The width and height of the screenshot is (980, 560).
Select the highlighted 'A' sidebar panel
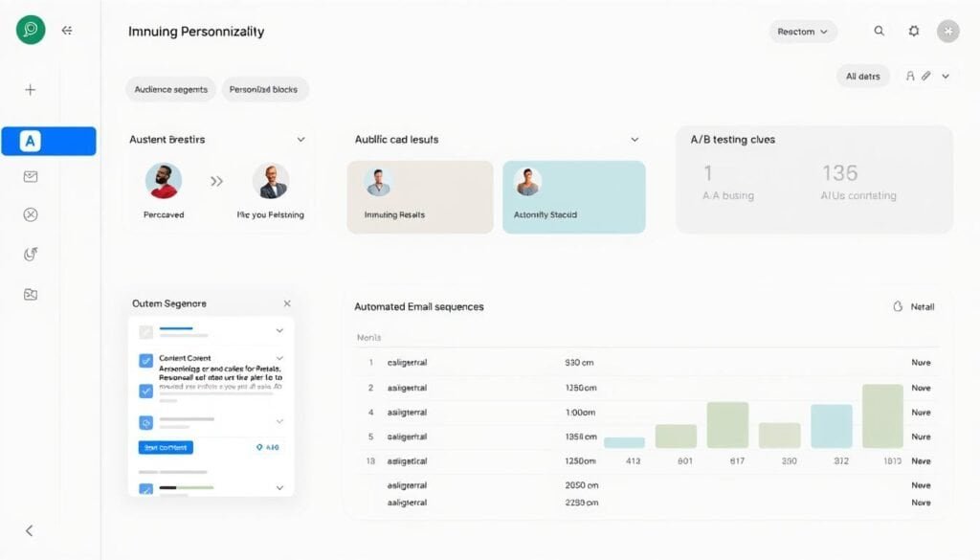pos(31,140)
